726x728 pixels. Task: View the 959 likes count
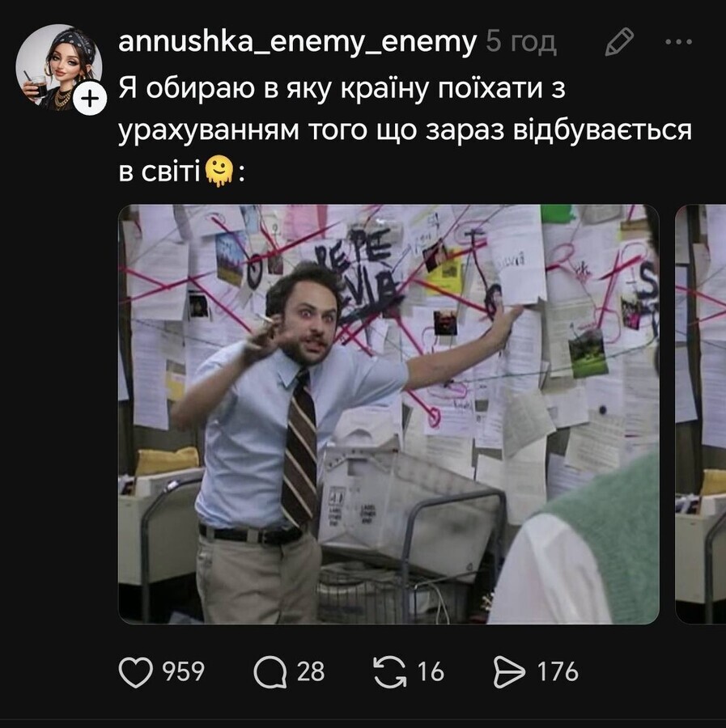tap(184, 672)
